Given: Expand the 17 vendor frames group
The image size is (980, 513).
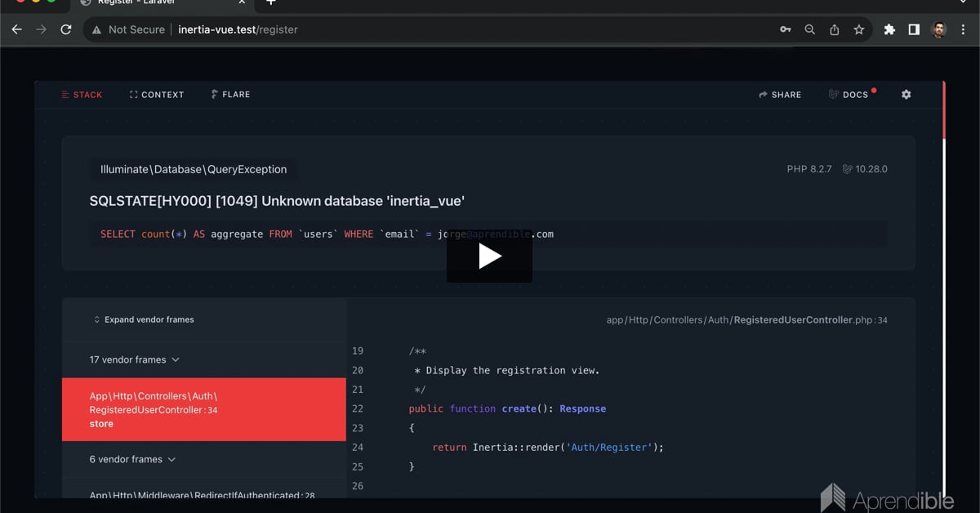Looking at the screenshot, I should coord(135,359).
